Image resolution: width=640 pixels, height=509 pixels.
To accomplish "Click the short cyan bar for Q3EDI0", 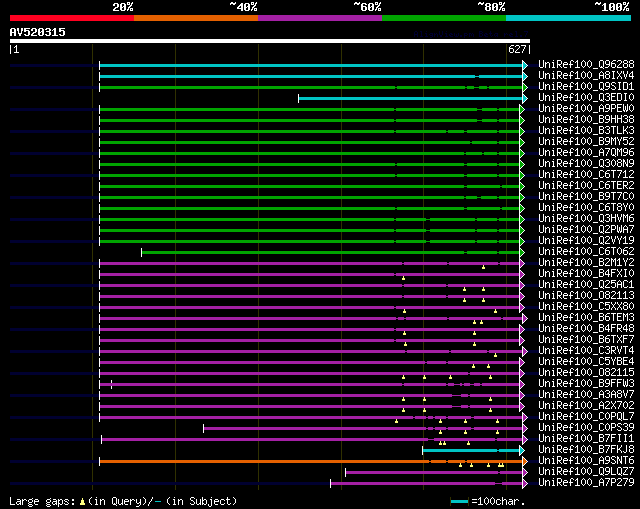I will tap(411, 98).
